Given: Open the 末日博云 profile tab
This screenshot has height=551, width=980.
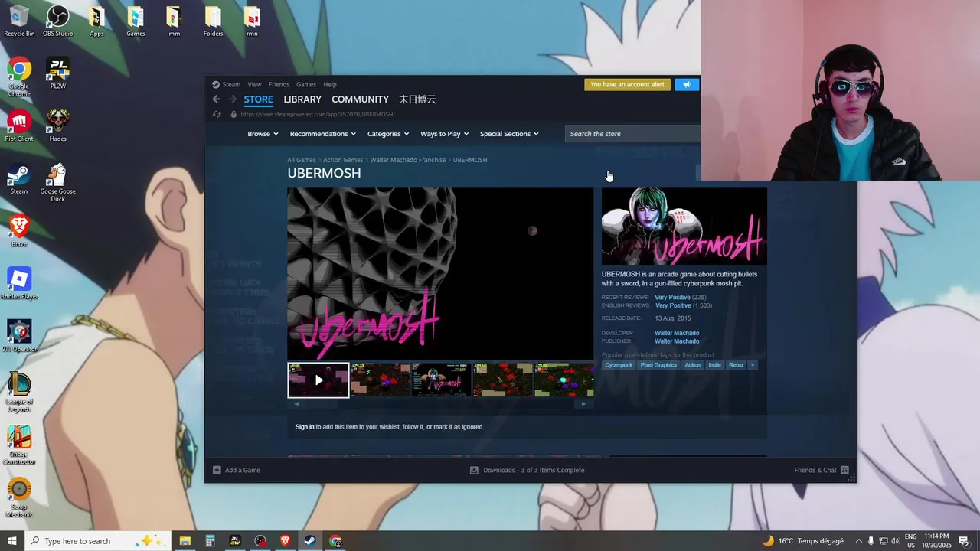Looking at the screenshot, I should (x=417, y=99).
